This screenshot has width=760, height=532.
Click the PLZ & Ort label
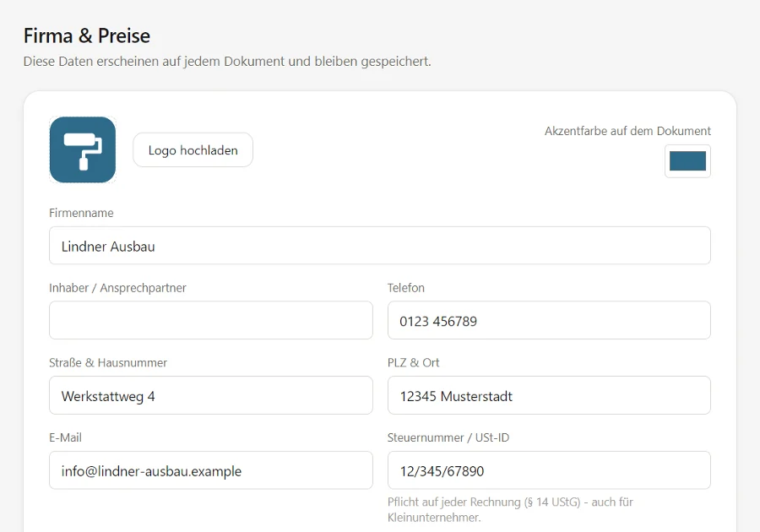point(414,363)
